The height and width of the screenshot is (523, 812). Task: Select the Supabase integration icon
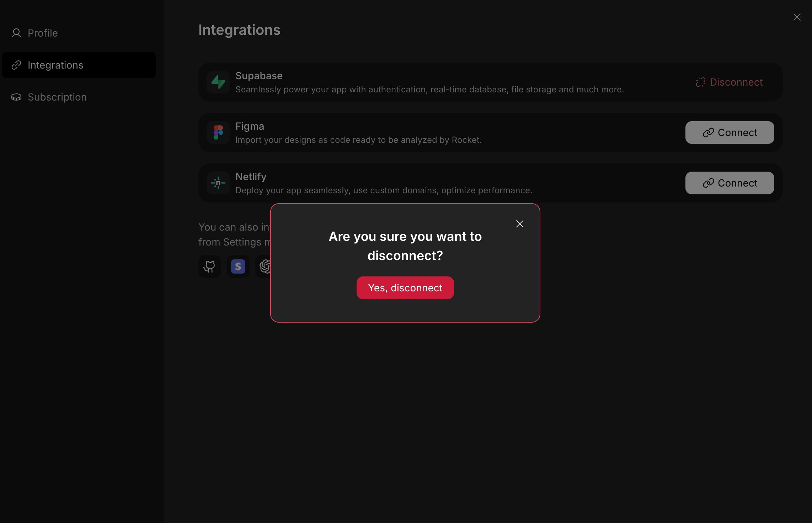[218, 82]
